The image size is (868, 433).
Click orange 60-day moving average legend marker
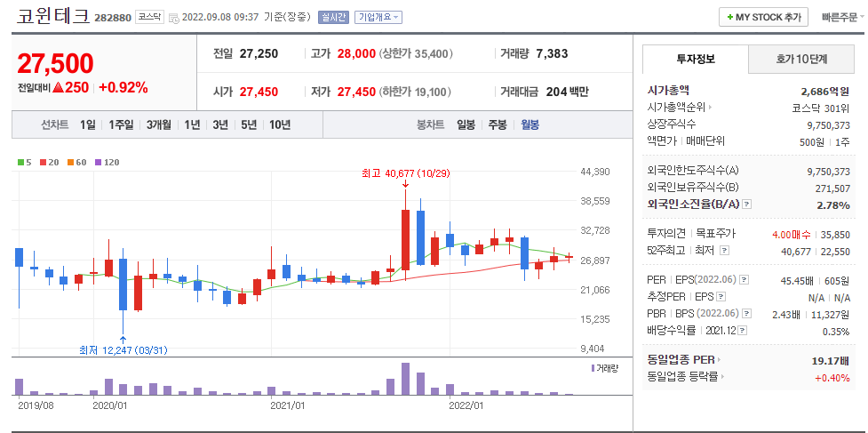(x=71, y=163)
